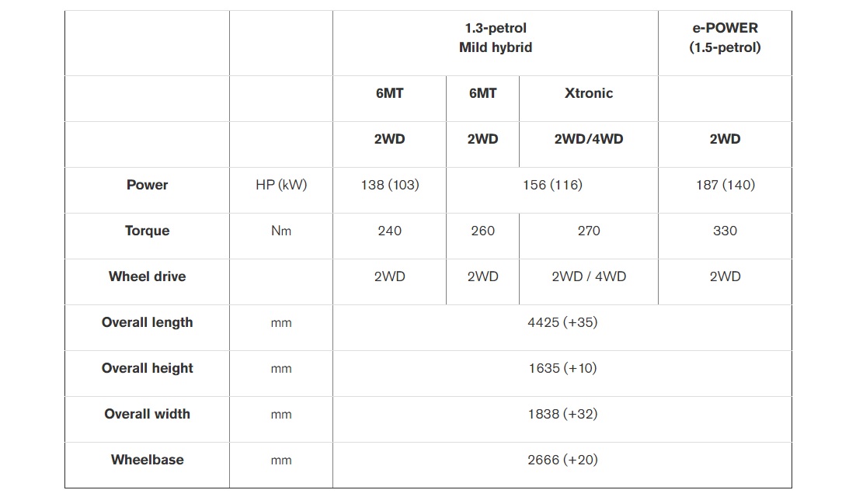Select the Overall length row header
849x504 pixels.
pyautogui.click(x=148, y=322)
